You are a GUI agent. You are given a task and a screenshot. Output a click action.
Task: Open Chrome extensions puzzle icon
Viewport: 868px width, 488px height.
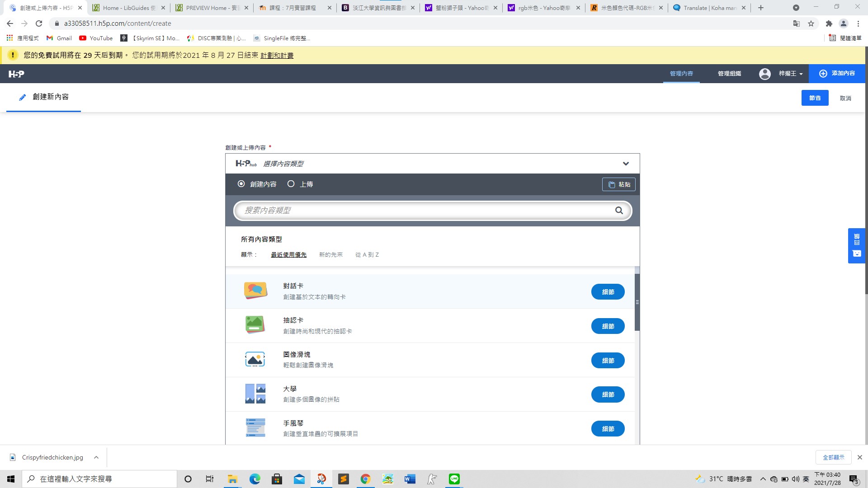[829, 23]
